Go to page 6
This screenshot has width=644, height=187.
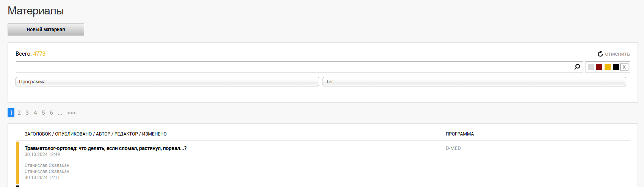tap(52, 113)
